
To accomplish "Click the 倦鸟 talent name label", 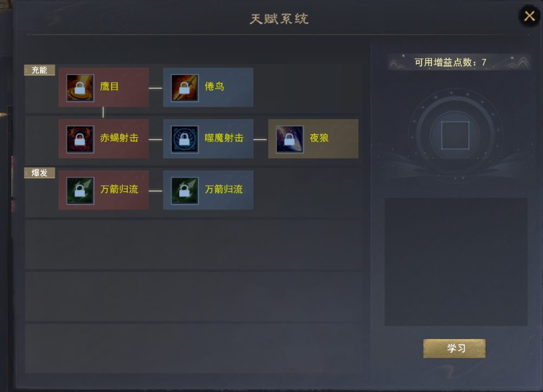I will 214,86.
